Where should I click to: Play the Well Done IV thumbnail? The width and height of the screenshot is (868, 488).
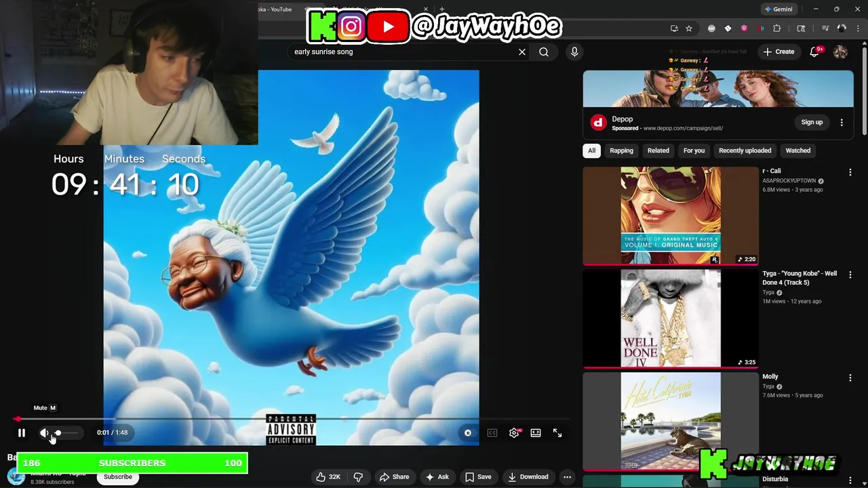point(671,319)
